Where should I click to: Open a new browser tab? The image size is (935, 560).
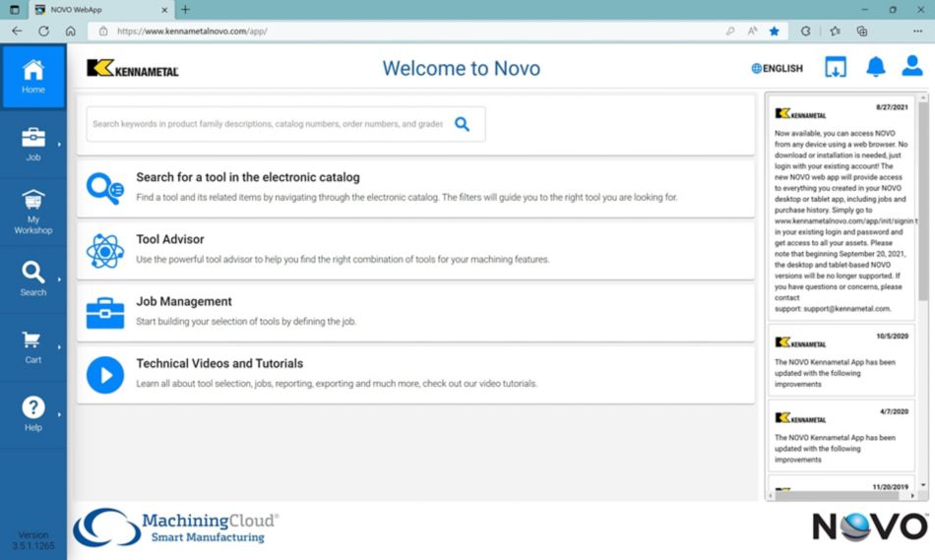(x=185, y=10)
